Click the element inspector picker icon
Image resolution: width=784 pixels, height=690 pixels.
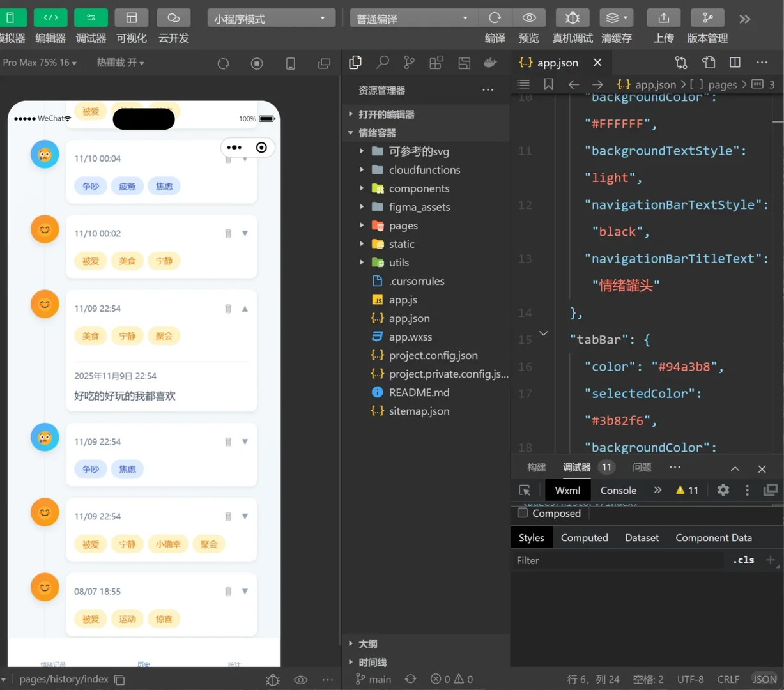tap(525, 491)
